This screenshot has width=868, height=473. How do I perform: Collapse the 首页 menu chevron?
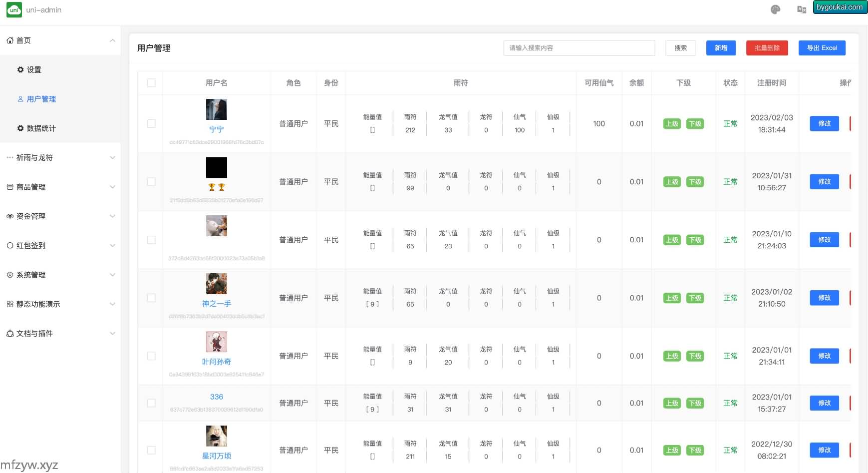(x=112, y=40)
